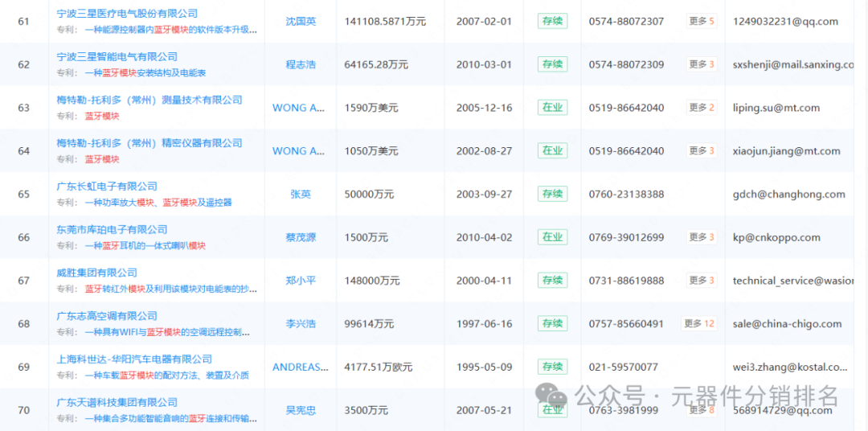Screen dimensions: 868x431
Task: Select email gdch@changhong.com
Action: [x=789, y=195]
